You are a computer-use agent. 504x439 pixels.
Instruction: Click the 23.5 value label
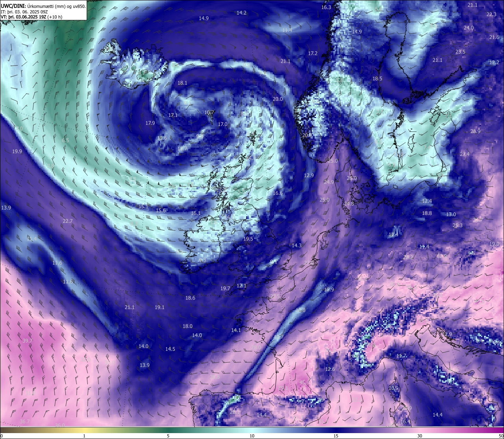[460, 52]
